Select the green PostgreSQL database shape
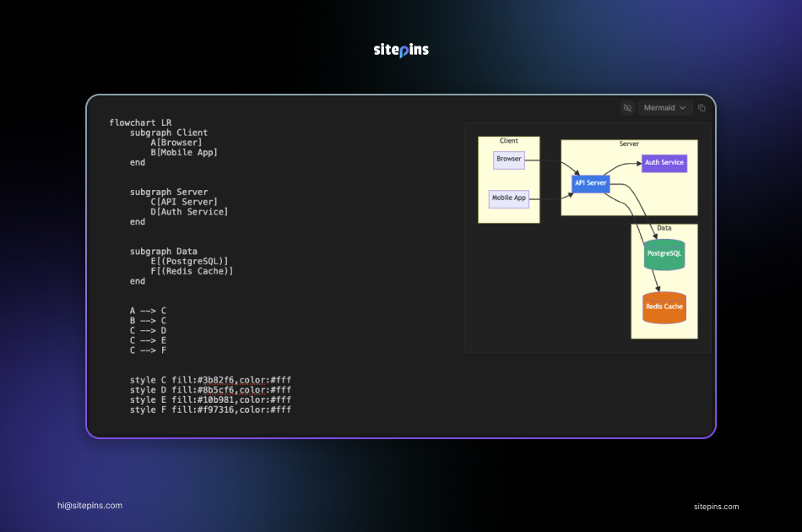The height and width of the screenshot is (532, 802). (x=664, y=253)
